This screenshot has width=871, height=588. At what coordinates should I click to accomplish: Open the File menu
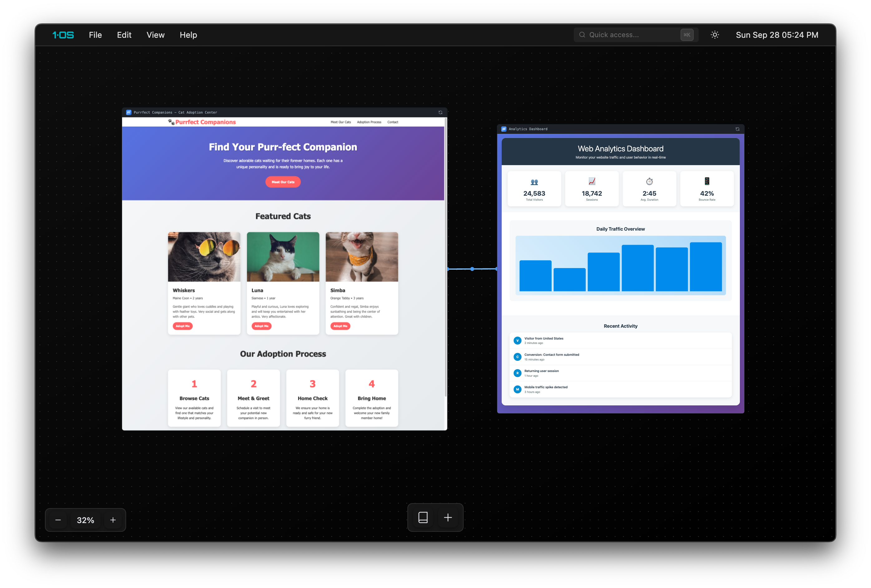tap(95, 35)
